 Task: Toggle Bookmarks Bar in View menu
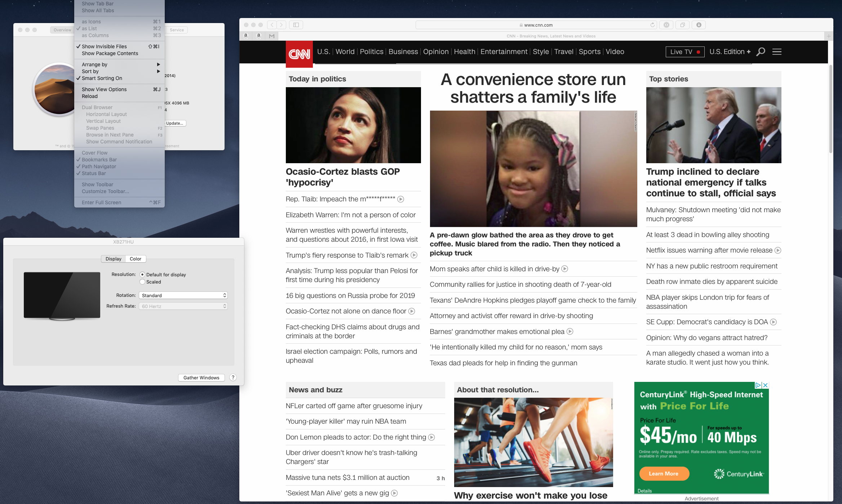pos(119,160)
